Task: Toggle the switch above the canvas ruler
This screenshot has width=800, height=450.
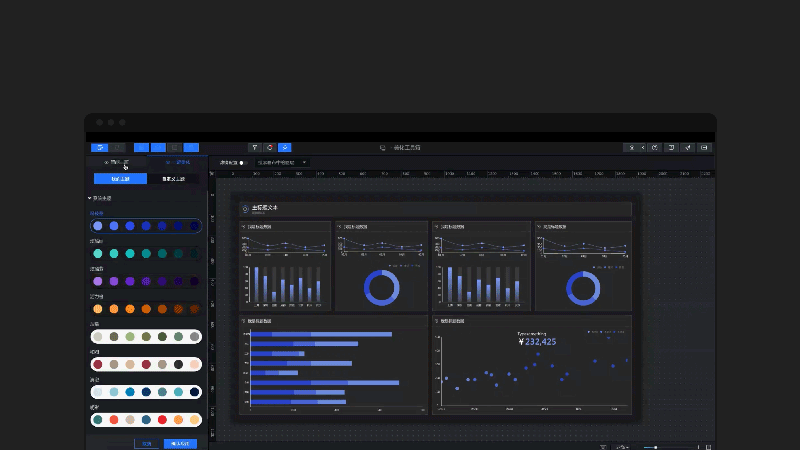Action: point(243,163)
